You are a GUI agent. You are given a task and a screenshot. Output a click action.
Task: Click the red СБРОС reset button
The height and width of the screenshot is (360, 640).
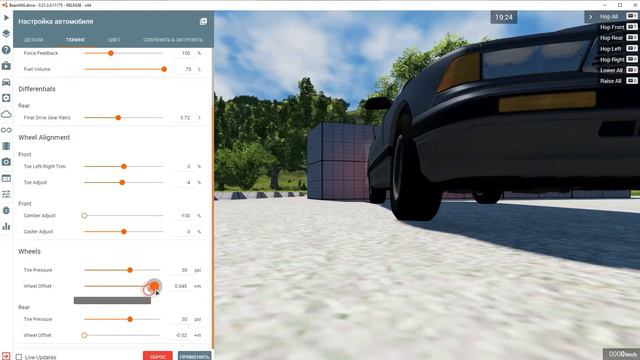click(x=158, y=356)
